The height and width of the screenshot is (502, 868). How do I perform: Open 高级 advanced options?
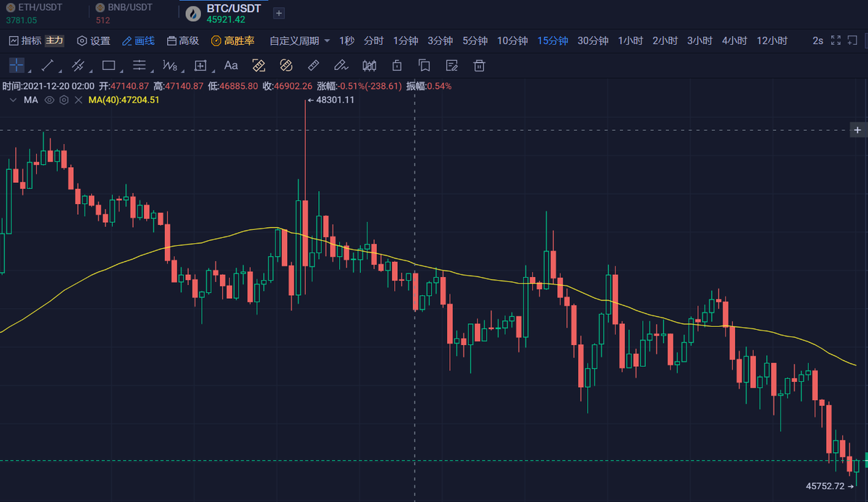(x=183, y=41)
